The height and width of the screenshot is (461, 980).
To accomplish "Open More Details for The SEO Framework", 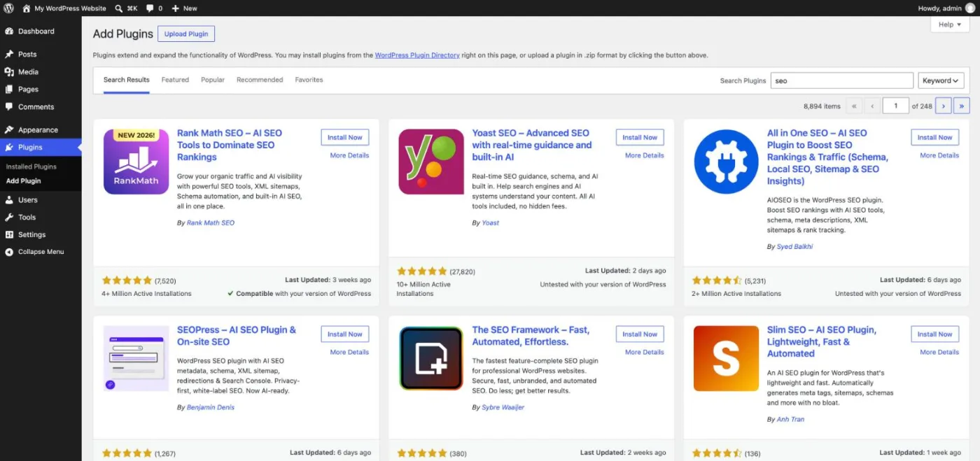I will (645, 352).
